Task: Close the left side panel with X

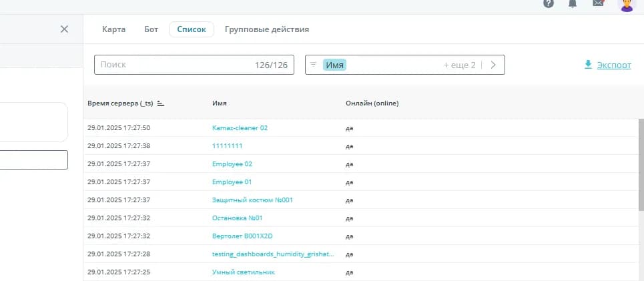Action: (x=64, y=29)
